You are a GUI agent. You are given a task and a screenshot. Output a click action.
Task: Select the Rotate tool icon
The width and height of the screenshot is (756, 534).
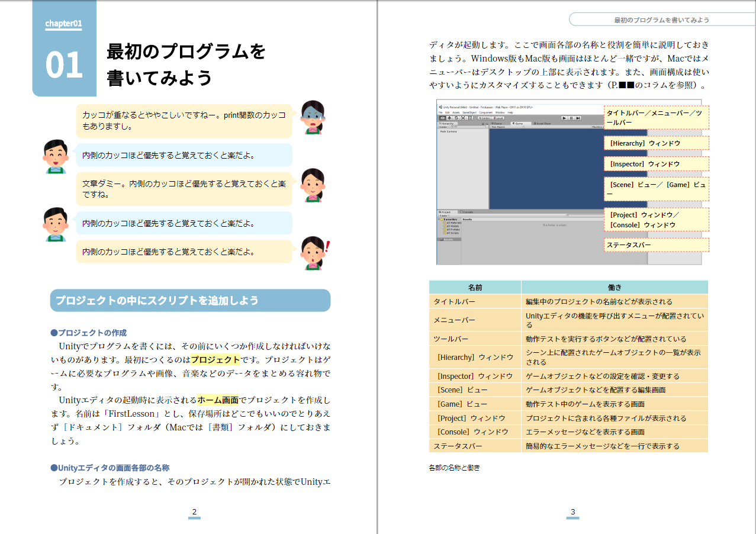click(x=456, y=118)
